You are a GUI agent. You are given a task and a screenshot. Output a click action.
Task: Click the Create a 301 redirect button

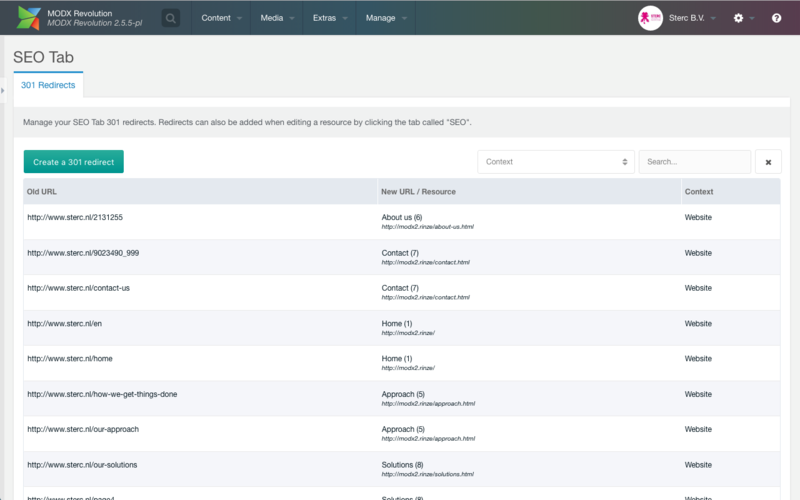coord(74,162)
